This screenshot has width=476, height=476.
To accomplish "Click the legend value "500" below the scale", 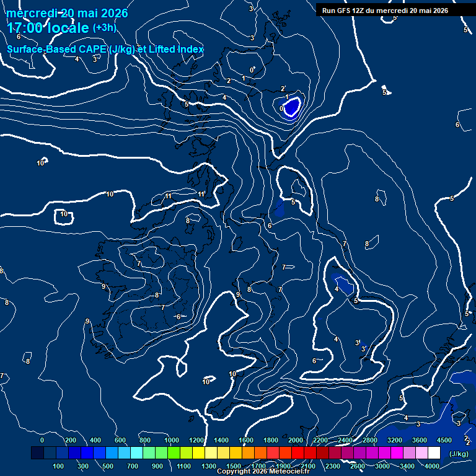I will (x=108, y=466).
